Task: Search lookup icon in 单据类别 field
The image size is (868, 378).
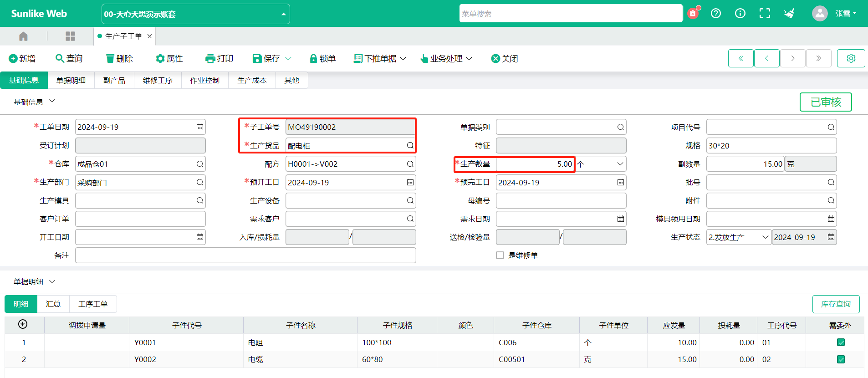Action: click(621, 127)
